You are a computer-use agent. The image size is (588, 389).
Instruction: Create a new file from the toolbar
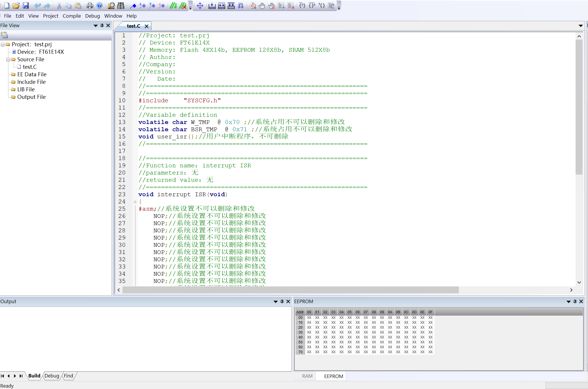[7, 5]
